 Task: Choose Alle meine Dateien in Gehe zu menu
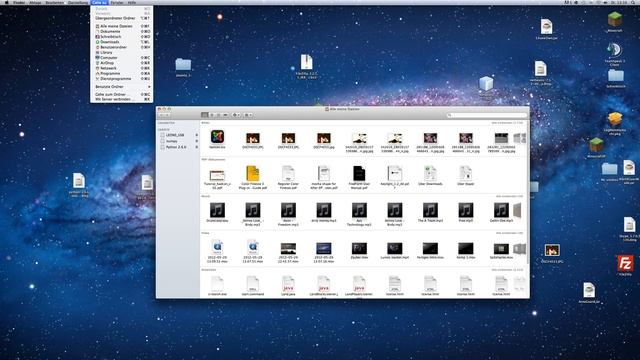(122, 26)
